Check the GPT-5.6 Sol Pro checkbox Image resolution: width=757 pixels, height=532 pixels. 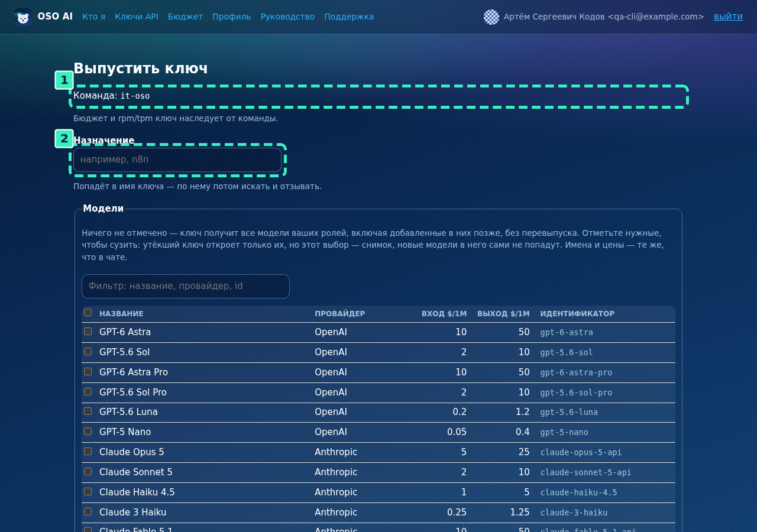(x=88, y=392)
